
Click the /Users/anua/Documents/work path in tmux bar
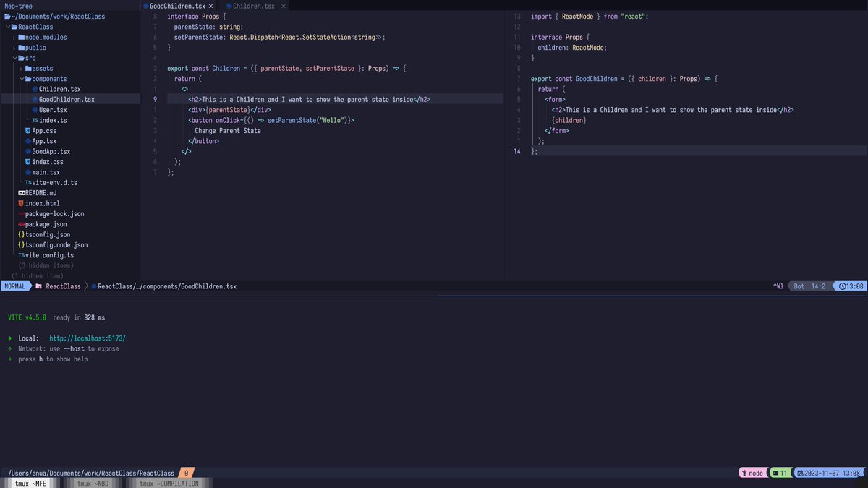[x=91, y=474]
